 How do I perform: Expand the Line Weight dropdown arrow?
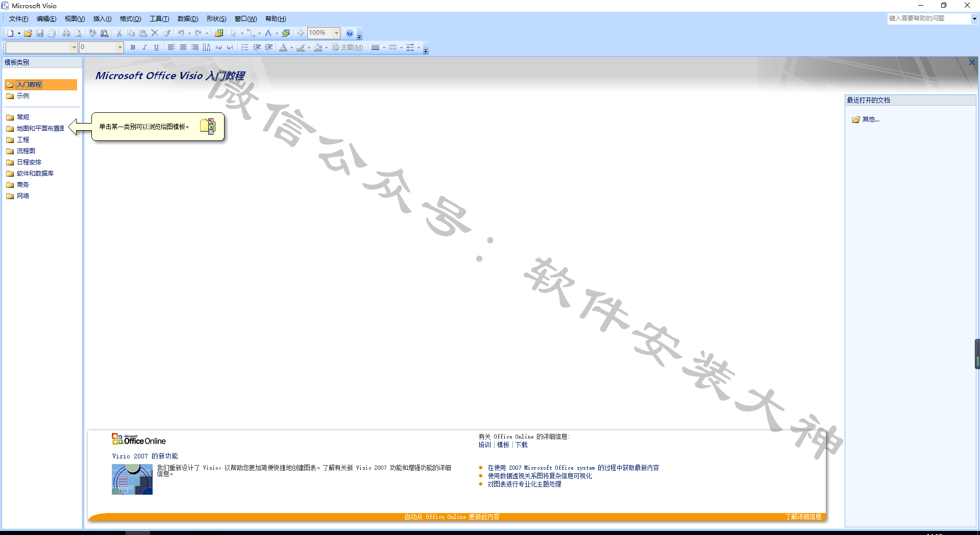pos(384,48)
